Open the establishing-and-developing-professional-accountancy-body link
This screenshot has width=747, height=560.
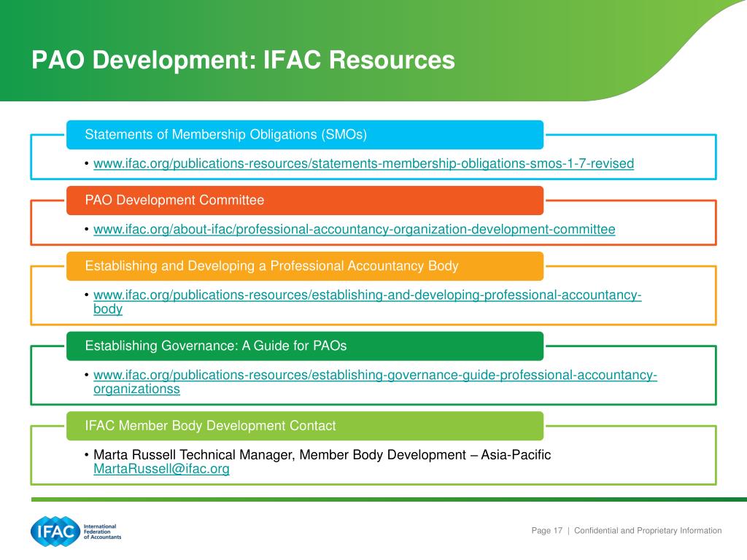coord(368,301)
